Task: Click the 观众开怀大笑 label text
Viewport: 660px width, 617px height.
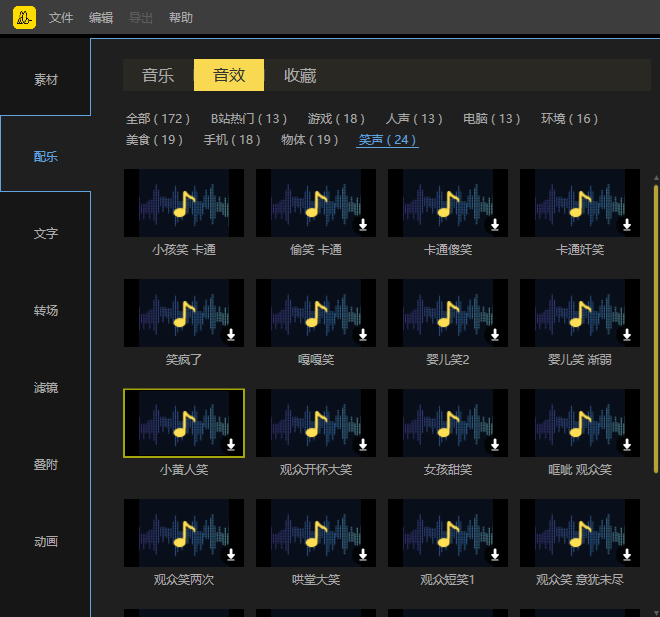Action: coord(316,470)
